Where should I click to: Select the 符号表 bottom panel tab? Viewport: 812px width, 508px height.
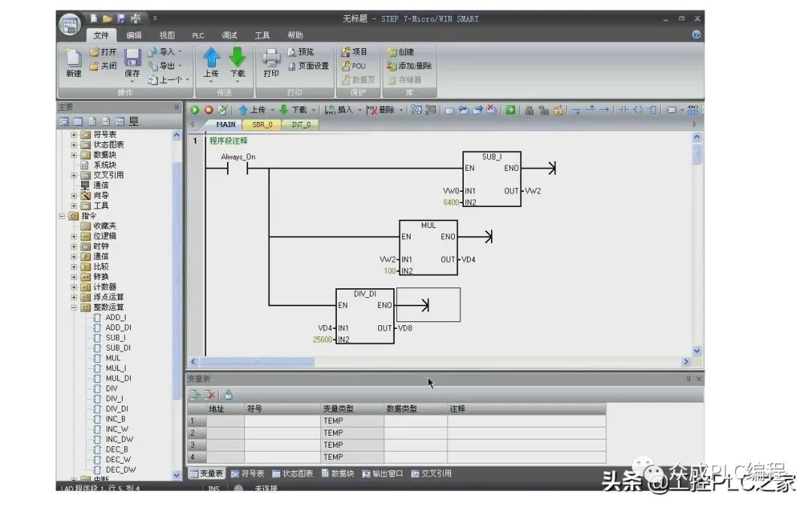[247, 474]
